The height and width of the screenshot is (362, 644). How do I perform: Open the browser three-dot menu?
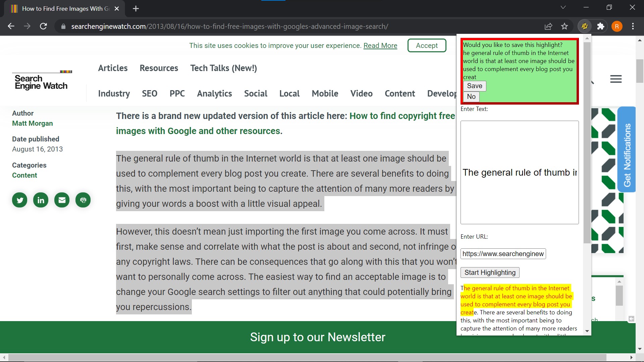[633, 26]
